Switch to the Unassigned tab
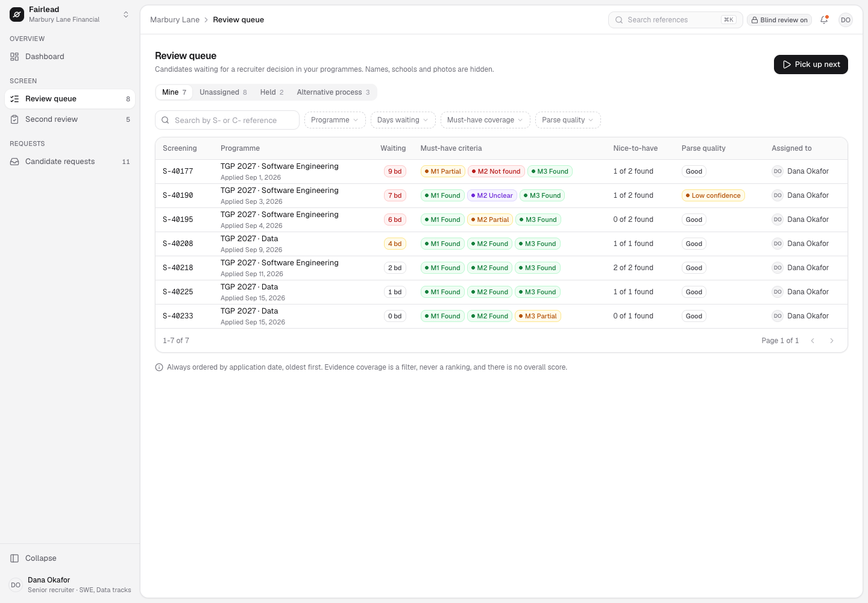Image resolution: width=868 pixels, height=603 pixels. click(x=223, y=92)
